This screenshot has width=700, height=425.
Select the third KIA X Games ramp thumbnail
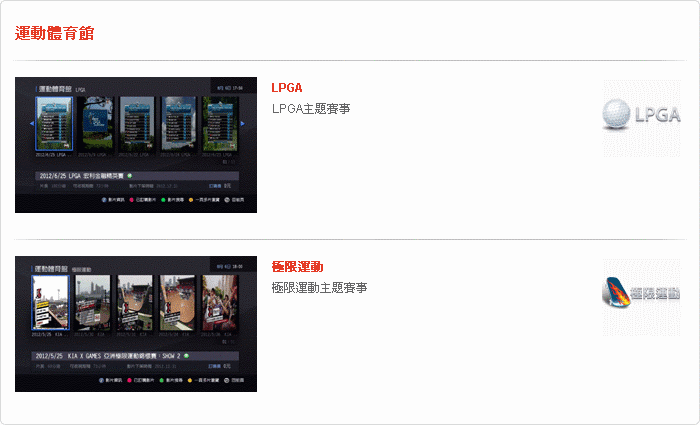click(x=135, y=303)
